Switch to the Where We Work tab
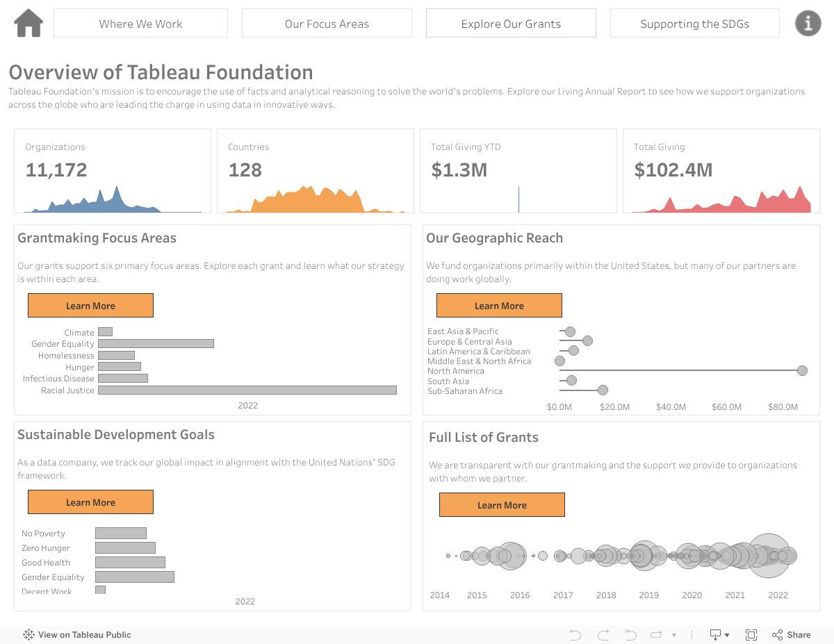 tap(140, 23)
